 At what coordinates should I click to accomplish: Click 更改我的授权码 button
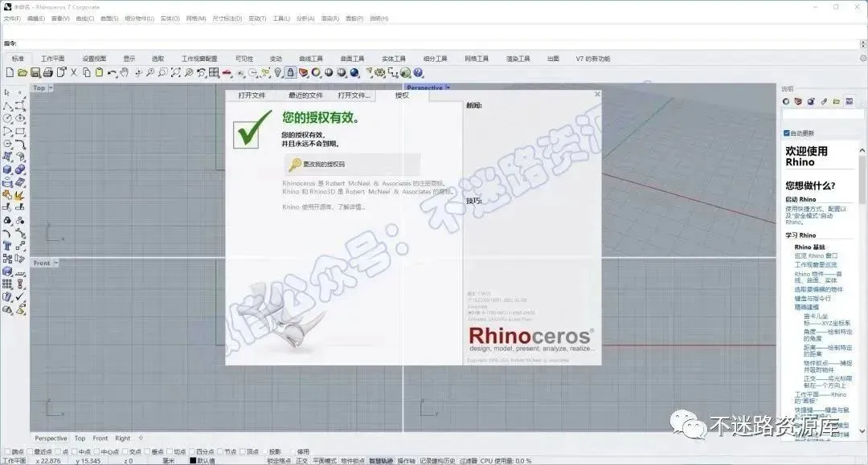pos(352,164)
